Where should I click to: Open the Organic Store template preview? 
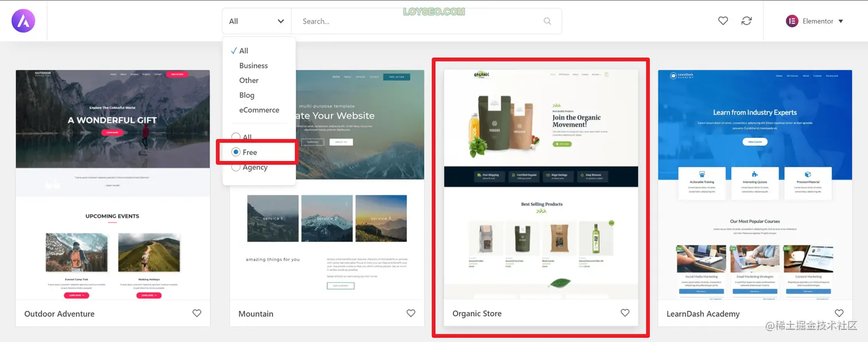click(541, 185)
